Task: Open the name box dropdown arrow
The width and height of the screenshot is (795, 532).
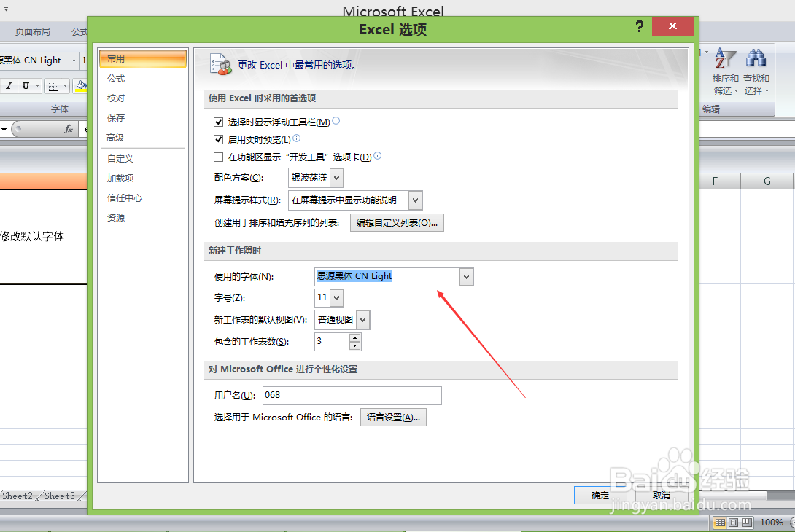Action: click(x=4, y=130)
